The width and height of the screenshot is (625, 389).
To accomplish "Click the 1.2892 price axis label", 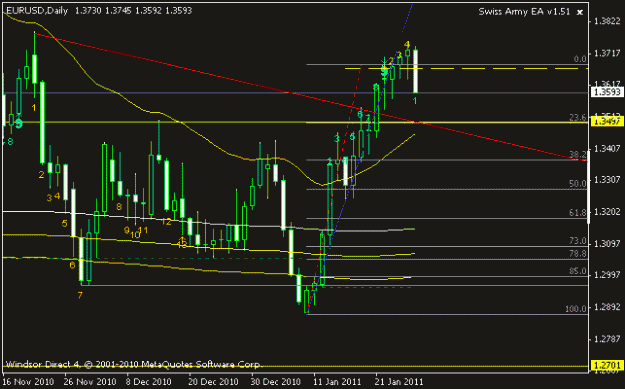I will point(607,307).
